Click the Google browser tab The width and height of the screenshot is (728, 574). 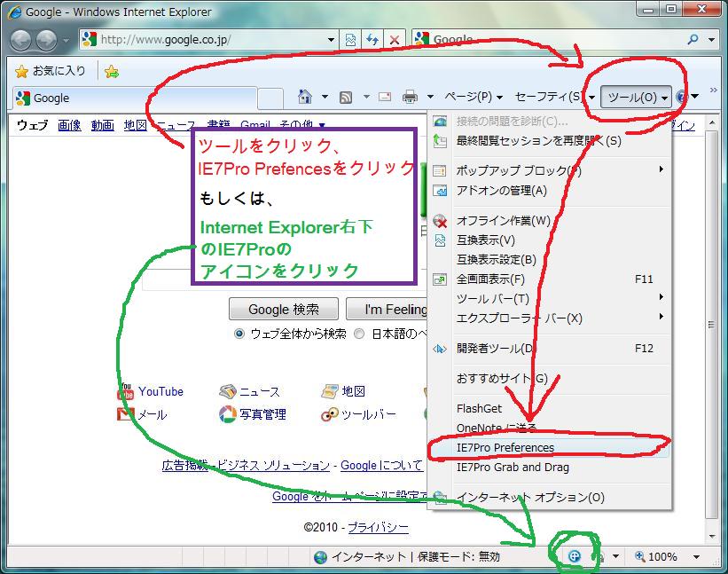pos(135,98)
